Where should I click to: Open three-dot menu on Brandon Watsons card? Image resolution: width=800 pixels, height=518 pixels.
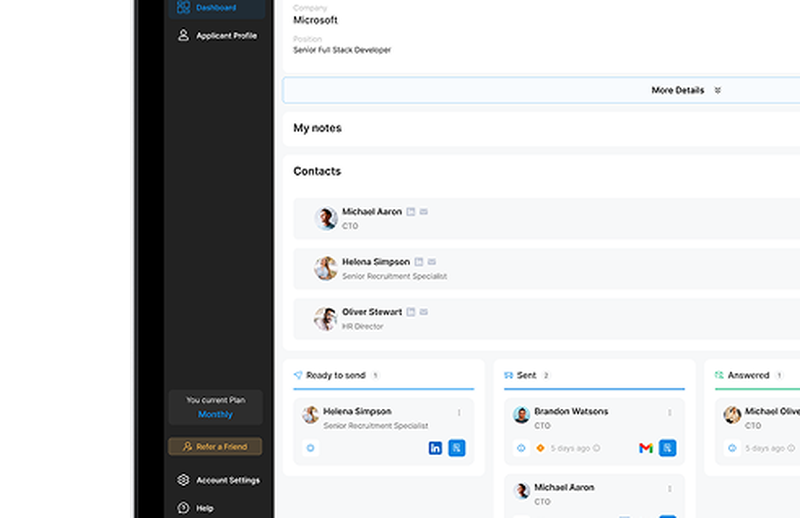tap(670, 412)
